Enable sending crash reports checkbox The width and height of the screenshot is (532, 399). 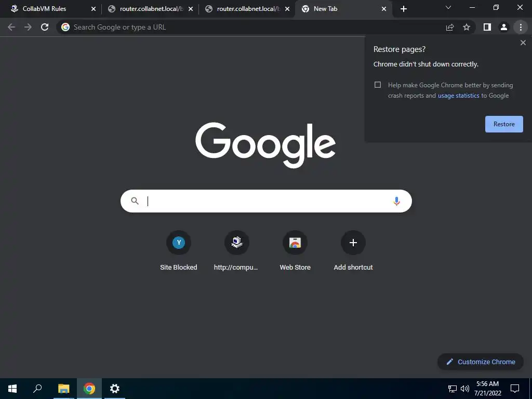[378, 85]
